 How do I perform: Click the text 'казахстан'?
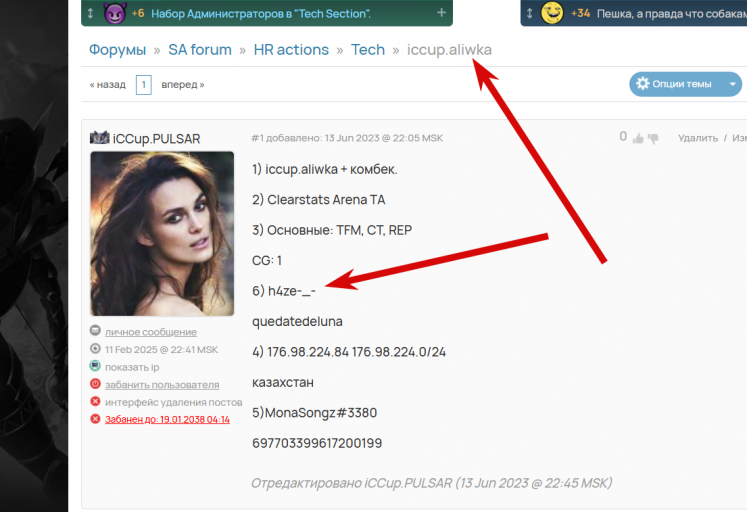pyautogui.click(x=283, y=382)
